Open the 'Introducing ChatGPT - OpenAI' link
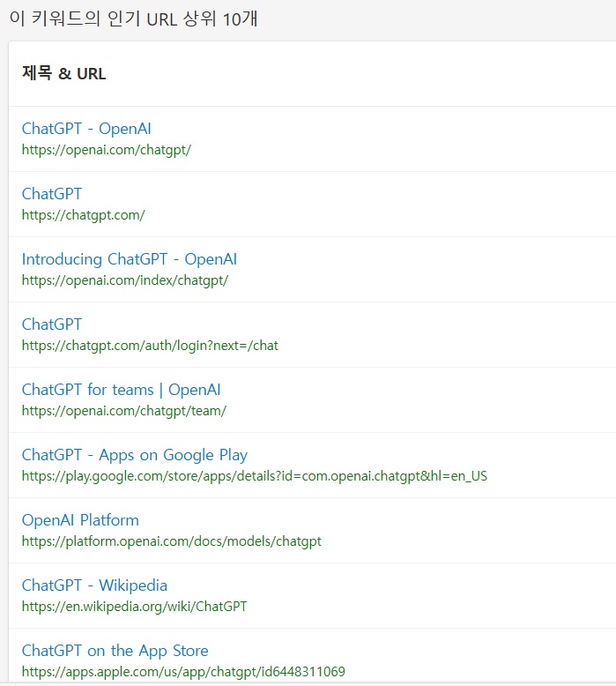616x686 pixels. 130,259
